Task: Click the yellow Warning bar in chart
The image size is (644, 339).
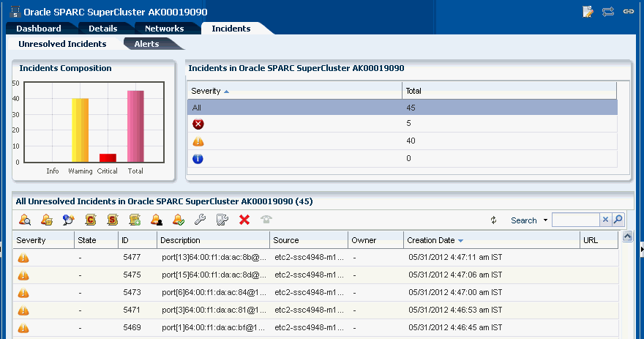Action: 80,130
